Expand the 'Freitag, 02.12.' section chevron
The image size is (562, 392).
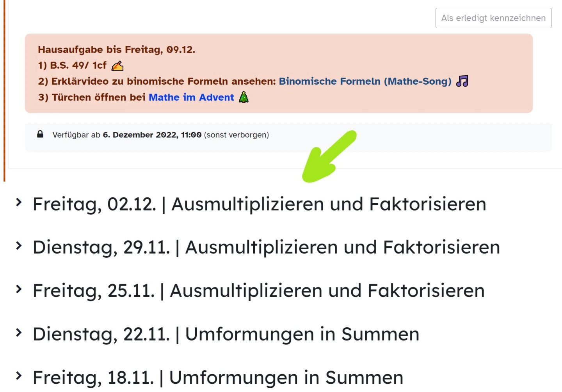[x=18, y=202]
